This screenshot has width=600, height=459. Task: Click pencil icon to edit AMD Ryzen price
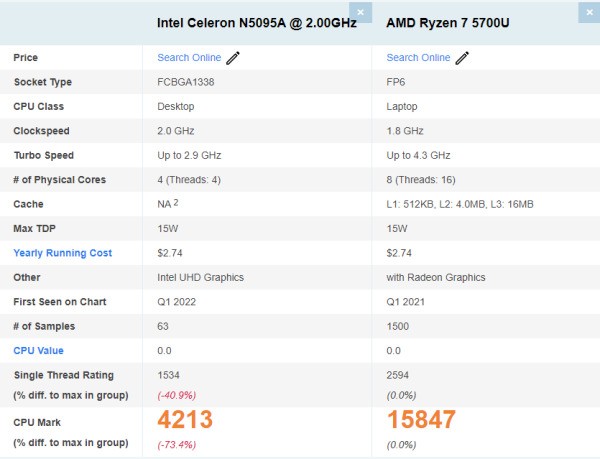(x=462, y=58)
